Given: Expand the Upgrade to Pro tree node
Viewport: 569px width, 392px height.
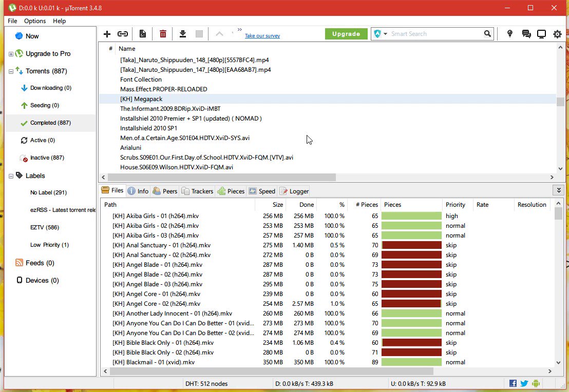Looking at the screenshot, I should (11, 54).
